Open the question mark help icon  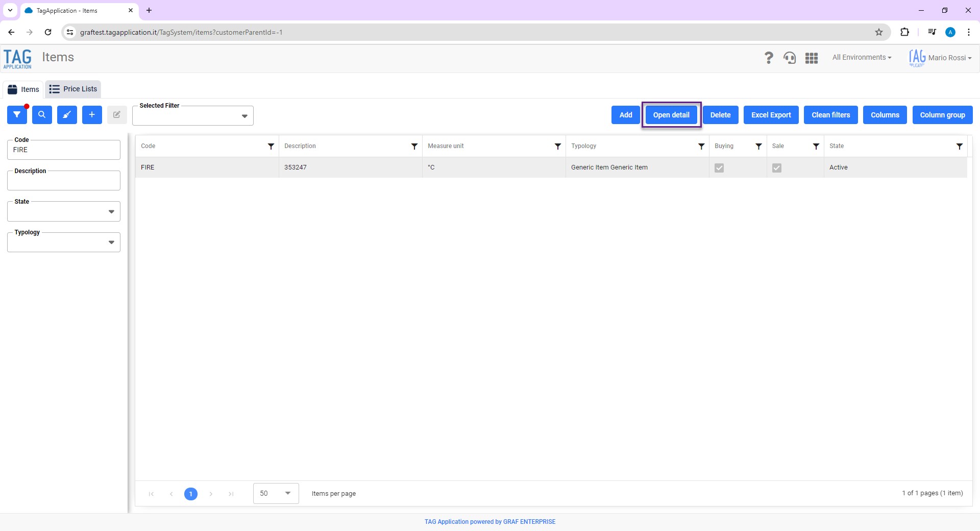point(768,58)
